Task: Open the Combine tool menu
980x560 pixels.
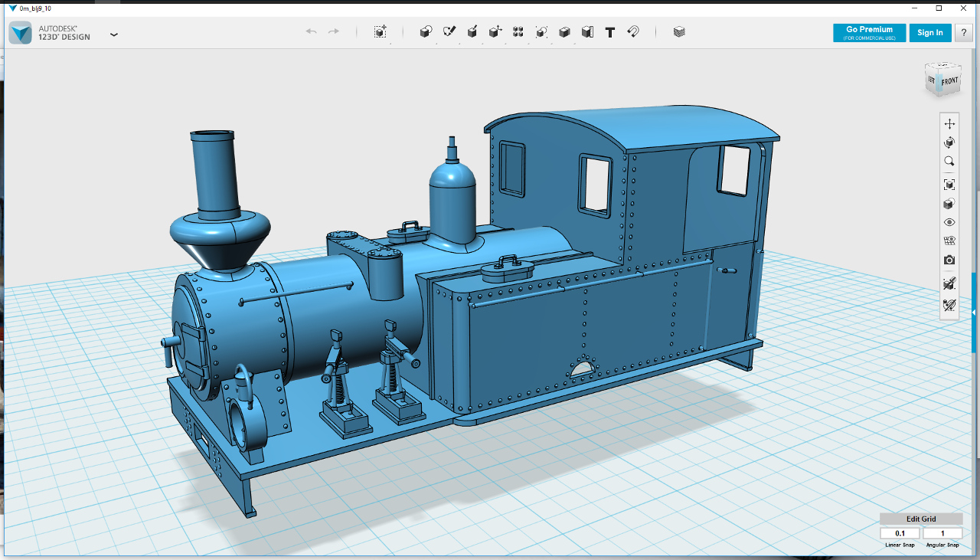Action: pos(564,31)
